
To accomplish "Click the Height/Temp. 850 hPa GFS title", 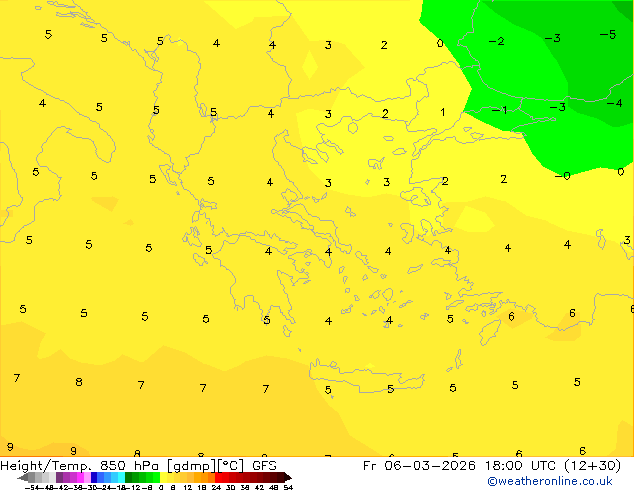I will pos(138,466).
